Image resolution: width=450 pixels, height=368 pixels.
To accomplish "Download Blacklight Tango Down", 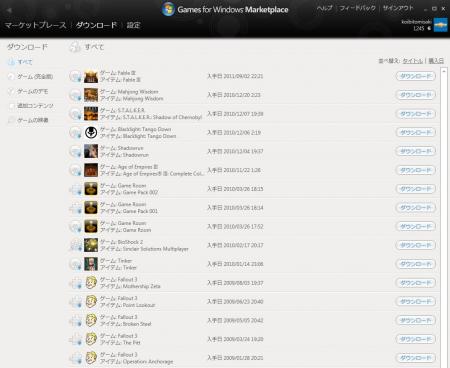I will 416,133.
